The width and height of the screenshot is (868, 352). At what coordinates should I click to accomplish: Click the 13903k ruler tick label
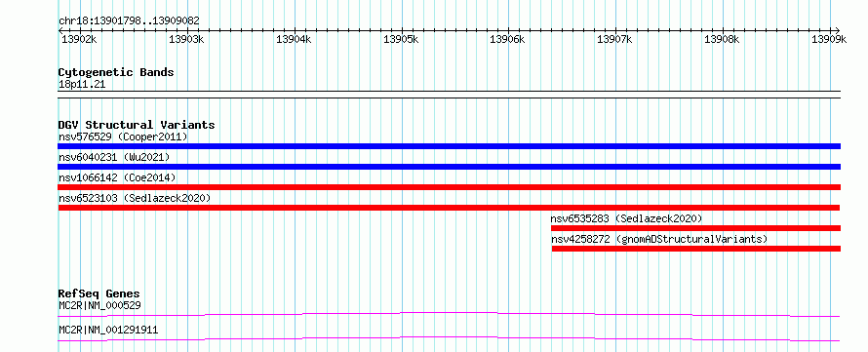[186, 39]
